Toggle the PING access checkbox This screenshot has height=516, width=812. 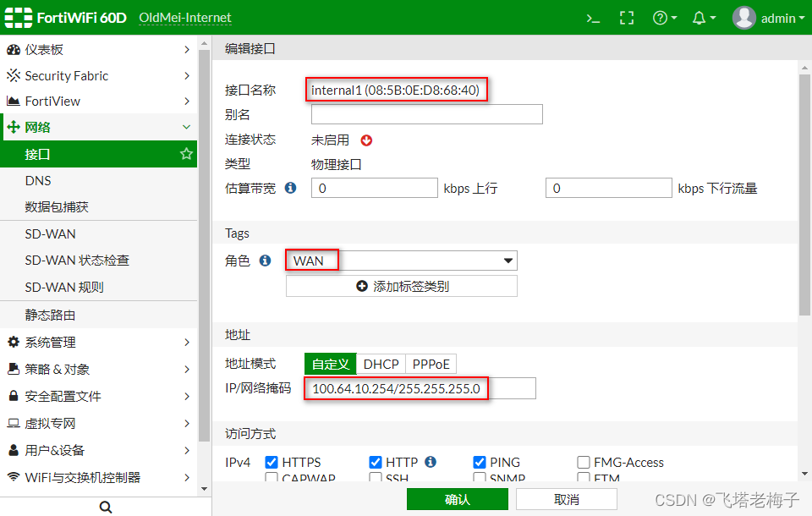point(480,462)
